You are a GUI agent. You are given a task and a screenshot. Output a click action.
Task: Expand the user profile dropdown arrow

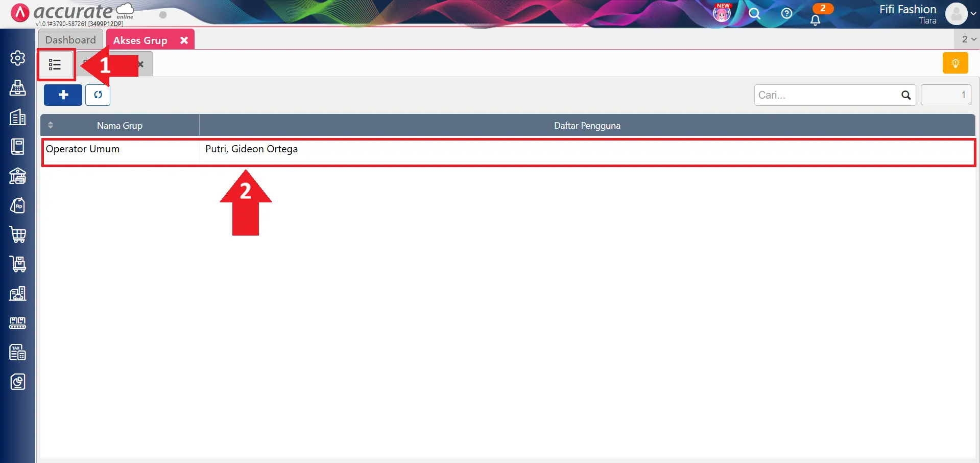(x=973, y=14)
